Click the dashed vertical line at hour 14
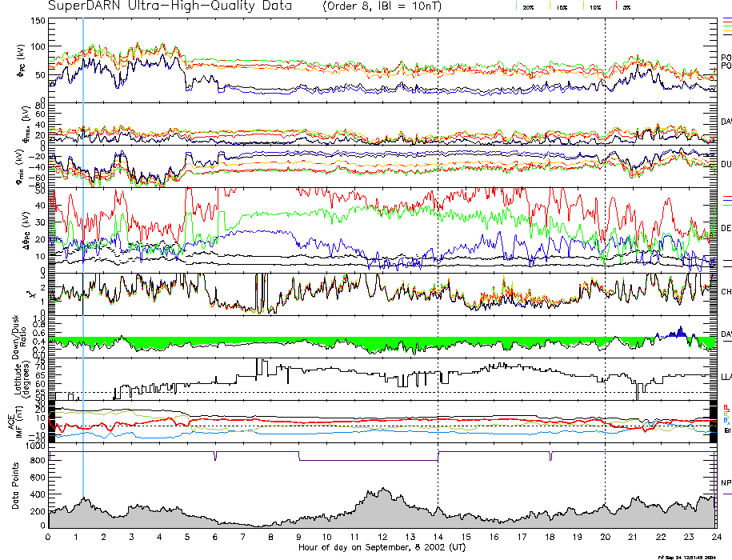This screenshot has height=560, width=732. point(438,240)
